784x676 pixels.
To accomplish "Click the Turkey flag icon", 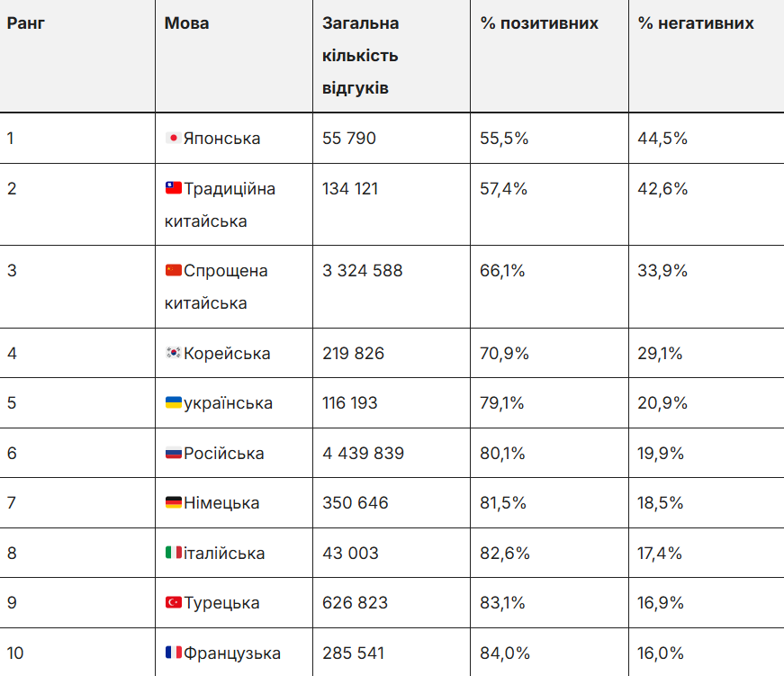I will [x=173, y=603].
